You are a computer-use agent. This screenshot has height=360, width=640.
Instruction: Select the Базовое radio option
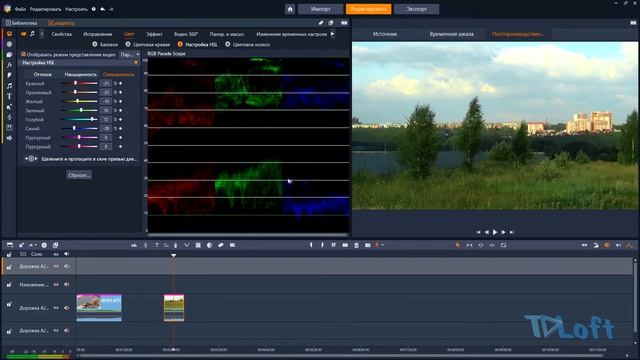pos(95,44)
